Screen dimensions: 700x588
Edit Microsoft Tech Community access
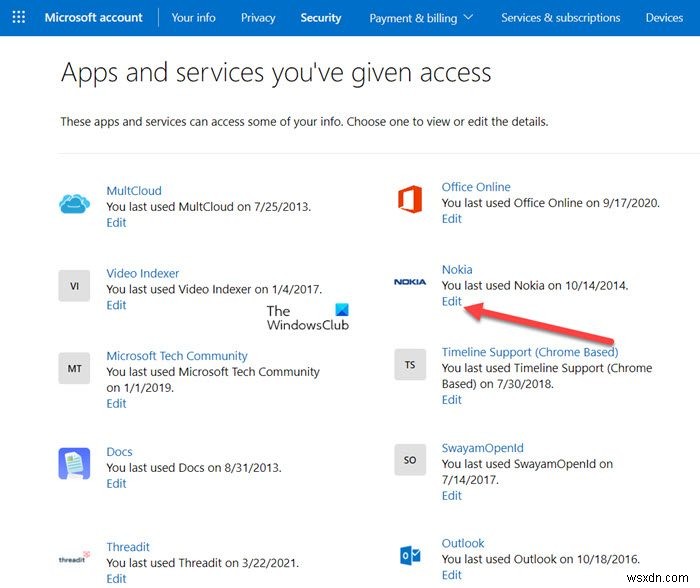pos(116,403)
